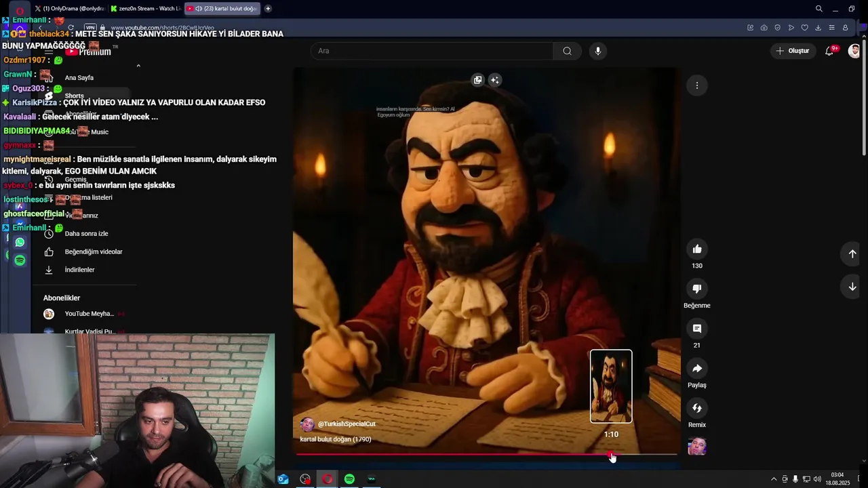Click the progress scrubber handle at 1:10
The image size is (868, 488).
[x=611, y=455]
